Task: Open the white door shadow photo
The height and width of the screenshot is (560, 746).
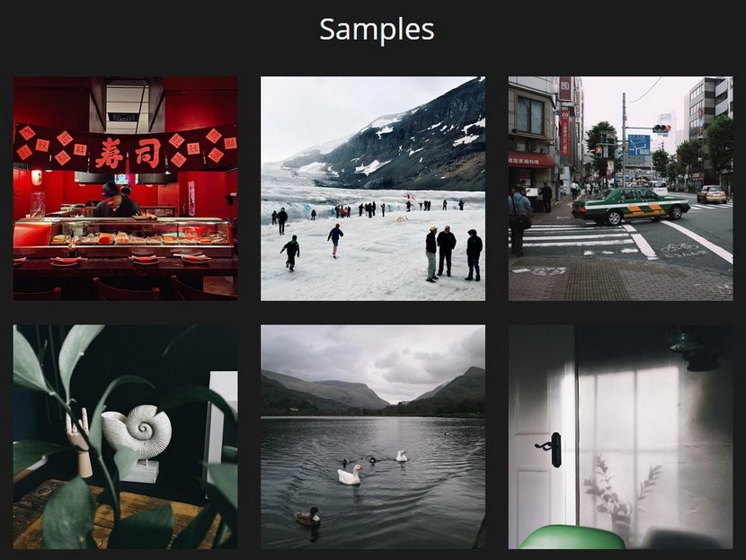Action: (x=620, y=436)
